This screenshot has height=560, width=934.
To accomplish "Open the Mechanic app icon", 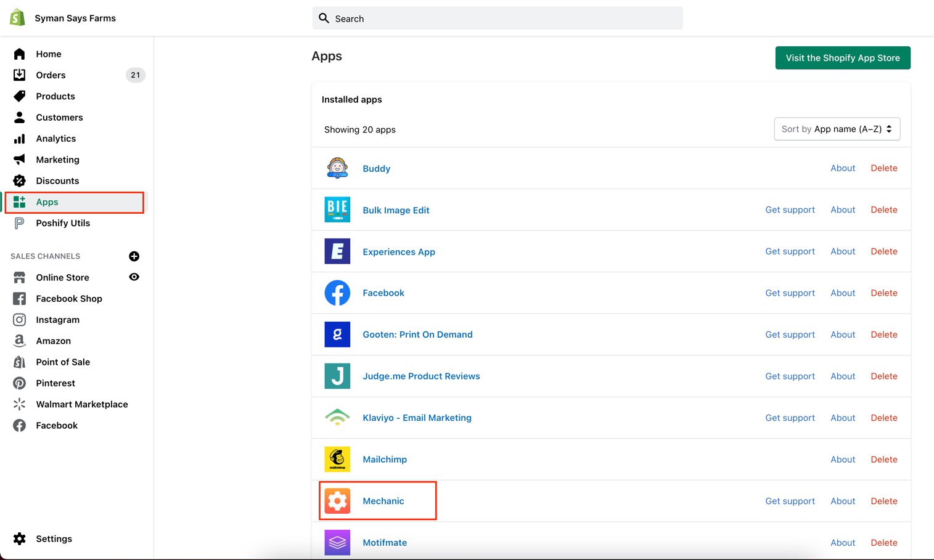I will (337, 501).
